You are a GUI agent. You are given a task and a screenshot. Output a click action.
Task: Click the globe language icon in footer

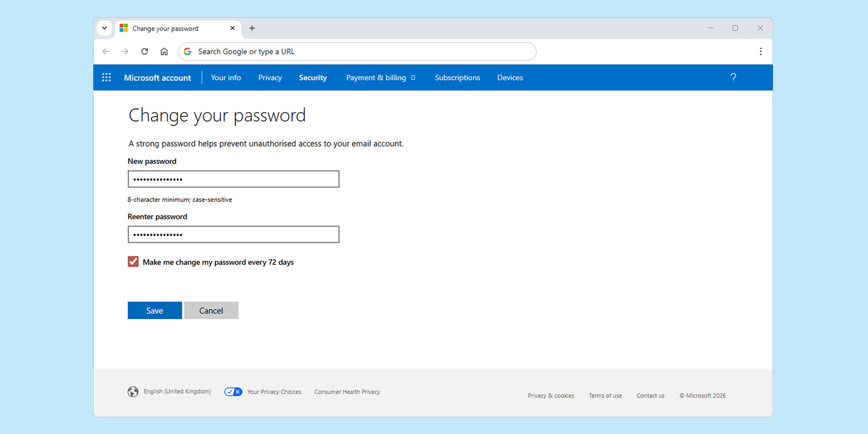133,391
